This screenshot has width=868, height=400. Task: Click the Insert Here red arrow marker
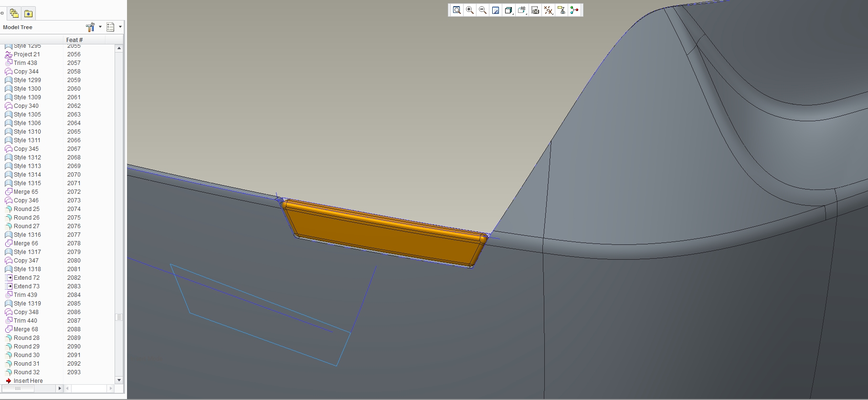(9, 381)
